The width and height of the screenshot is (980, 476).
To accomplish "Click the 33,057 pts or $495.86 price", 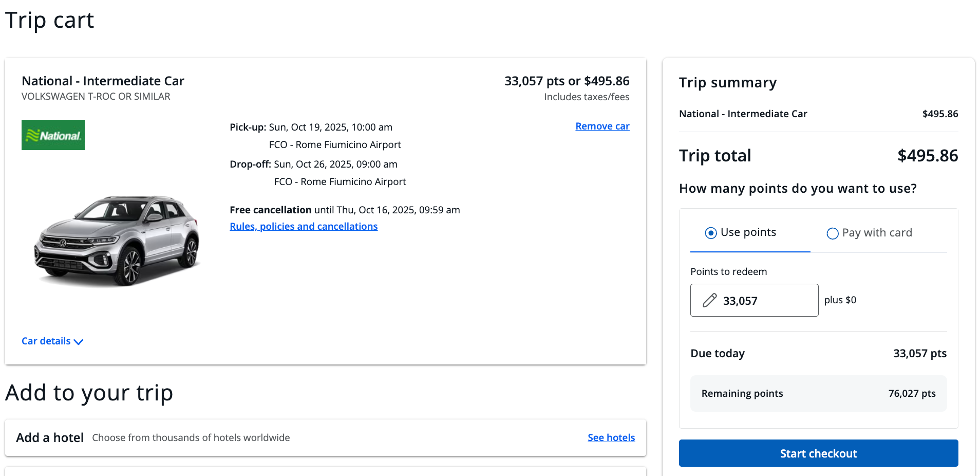I will coord(567,81).
